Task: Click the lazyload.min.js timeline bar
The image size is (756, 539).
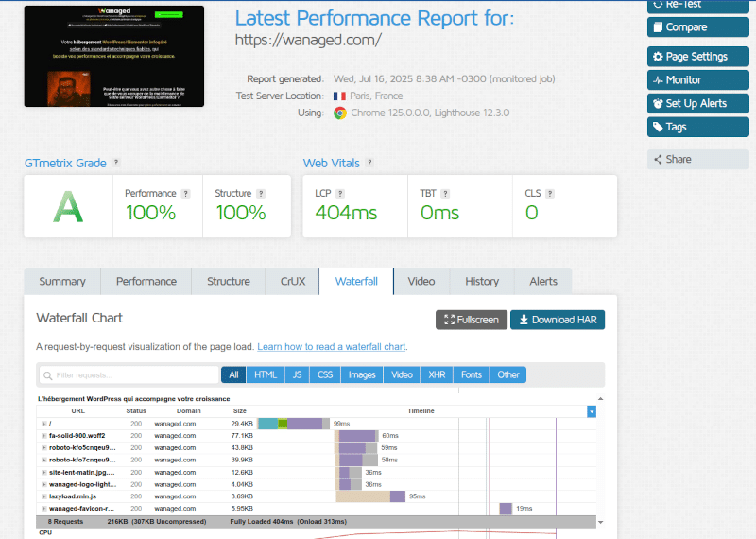Action: pyautogui.click(x=370, y=496)
